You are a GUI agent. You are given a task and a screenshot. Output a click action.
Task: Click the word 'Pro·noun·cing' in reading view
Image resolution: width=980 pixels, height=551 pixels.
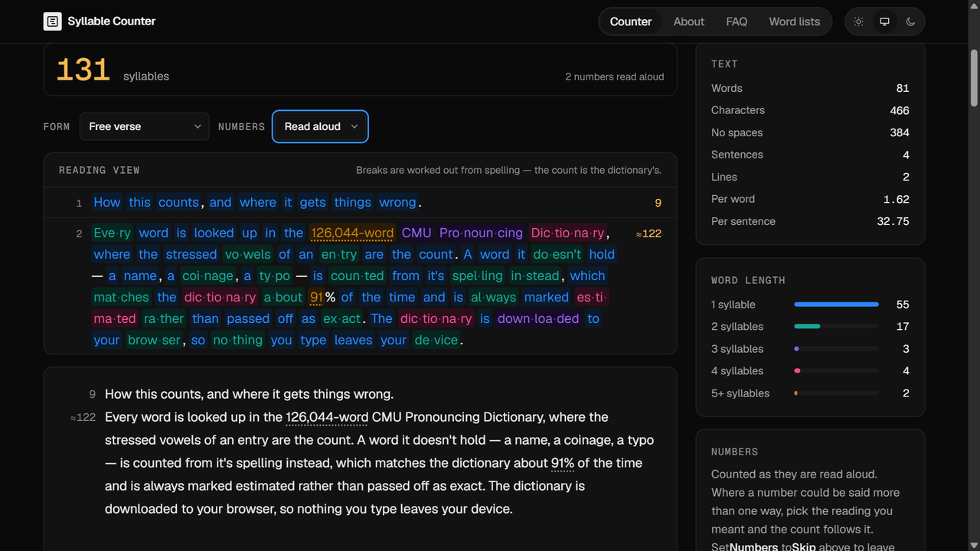[481, 233]
